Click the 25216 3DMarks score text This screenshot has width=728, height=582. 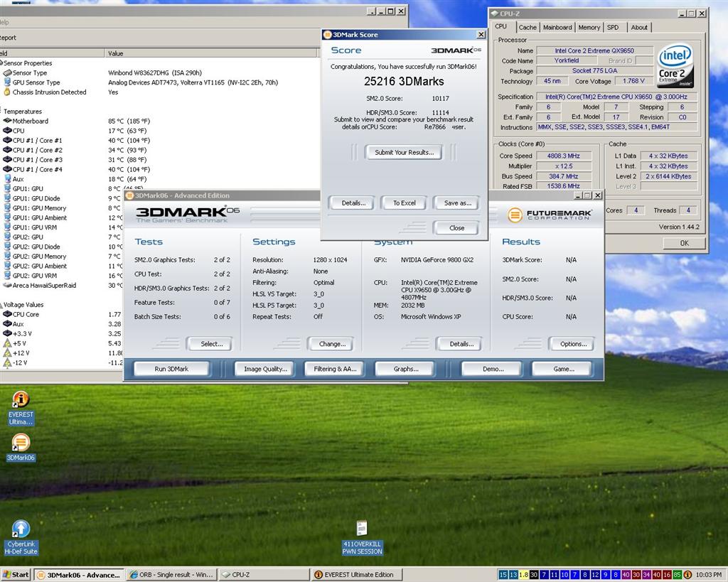point(404,81)
